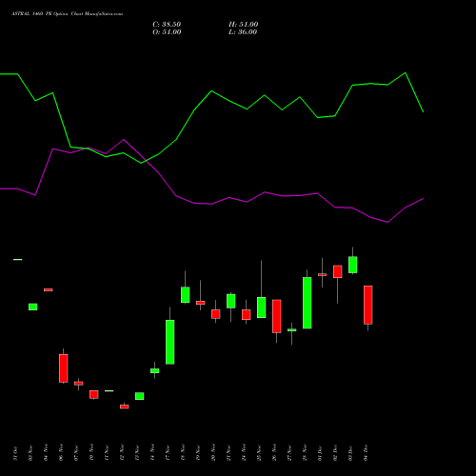Select the flat green dash candle for 11 Nov

click(109, 391)
